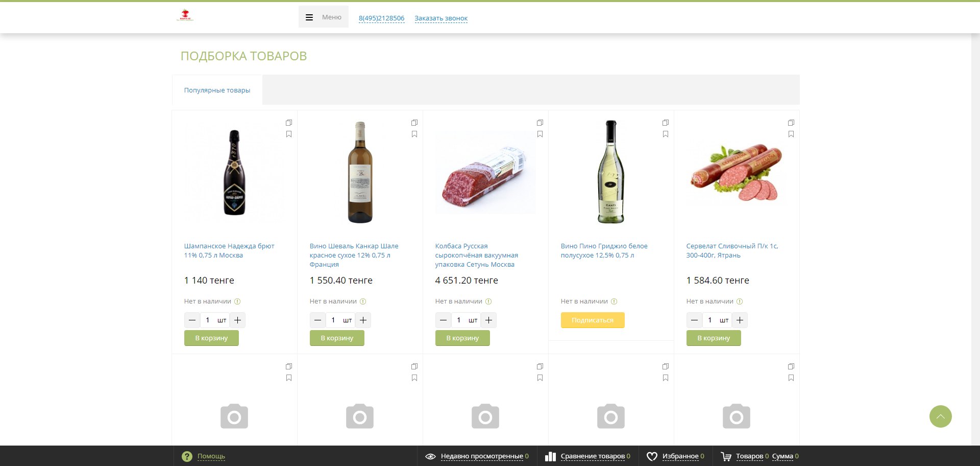
Task: Add Колбаса Русская сырокопчёная to comparison
Action: [x=540, y=123]
